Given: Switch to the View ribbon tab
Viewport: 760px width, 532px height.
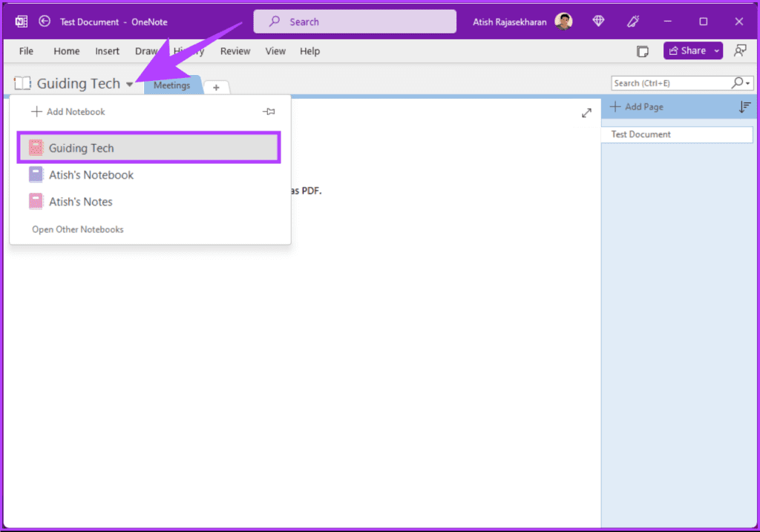Looking at the screenshot, I should point(275,51).
